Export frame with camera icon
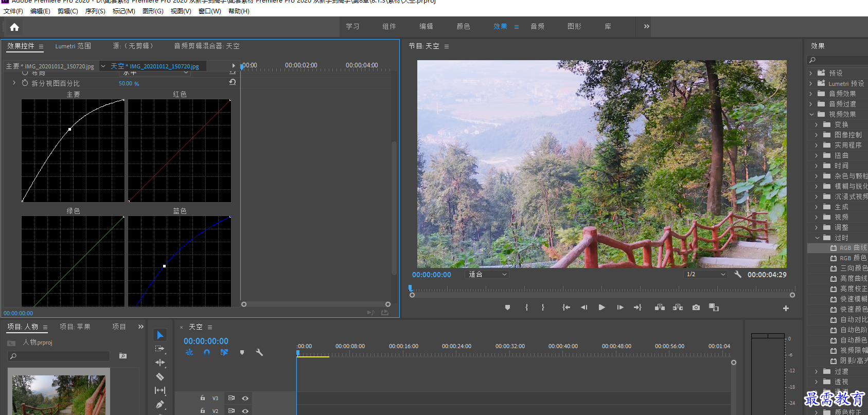868x415 pixels. 696,308
